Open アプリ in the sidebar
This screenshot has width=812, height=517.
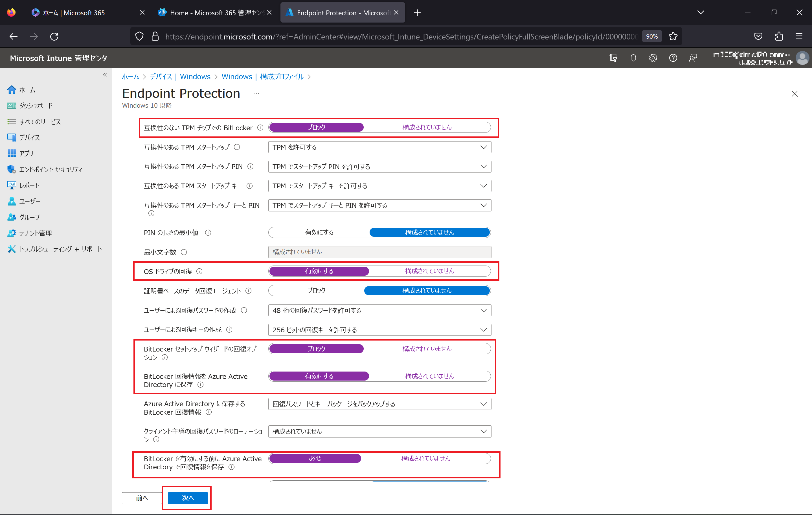pos(20,154)
